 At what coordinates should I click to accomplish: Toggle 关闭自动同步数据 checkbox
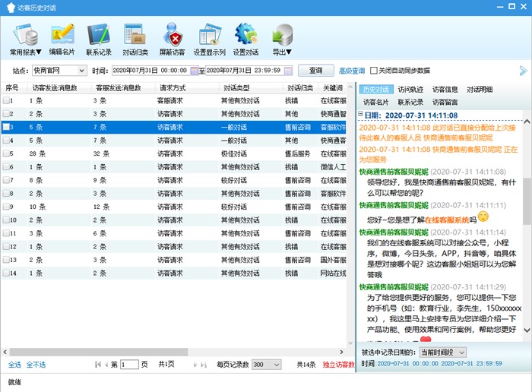point(374,71)
